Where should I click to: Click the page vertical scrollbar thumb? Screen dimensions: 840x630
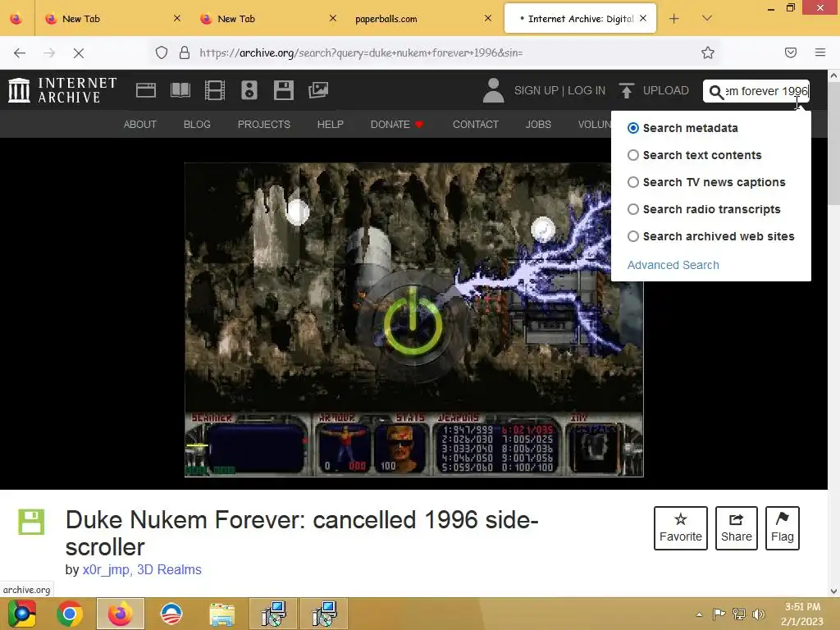[x=833, y=144]
